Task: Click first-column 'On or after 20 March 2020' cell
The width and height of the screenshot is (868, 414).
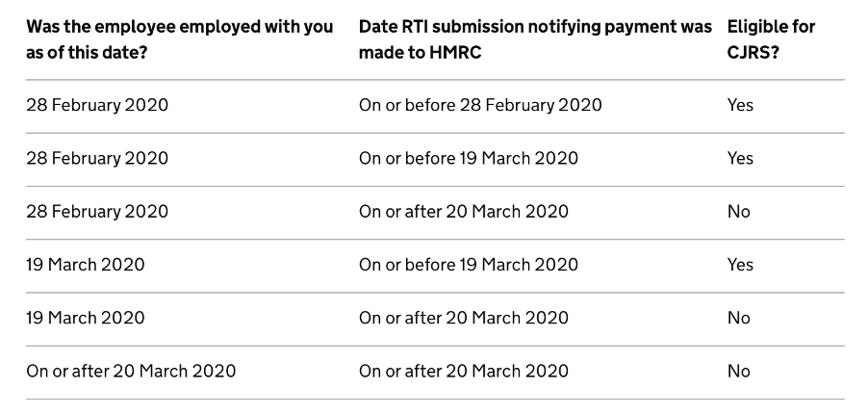Action: 131,372
